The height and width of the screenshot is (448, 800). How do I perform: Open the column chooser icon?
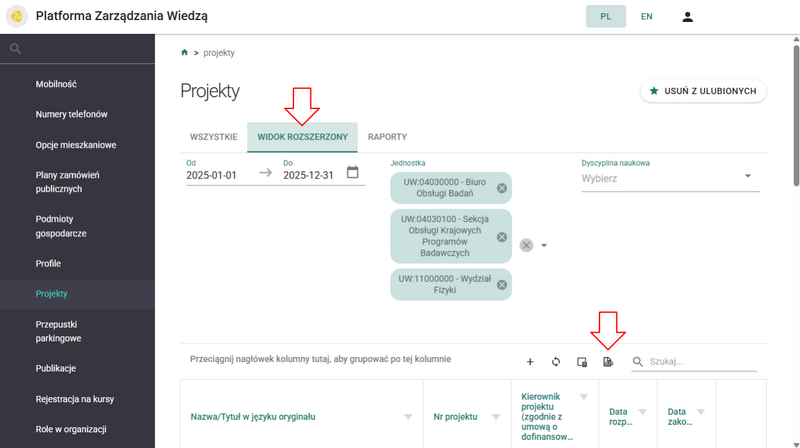[581, 361]
